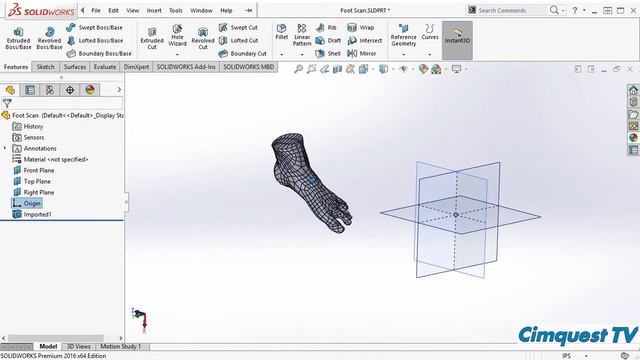Open the ConfigurationManager tab
Image resolution: width=640 pixels, height=360 pixels.
click(50, 90)
